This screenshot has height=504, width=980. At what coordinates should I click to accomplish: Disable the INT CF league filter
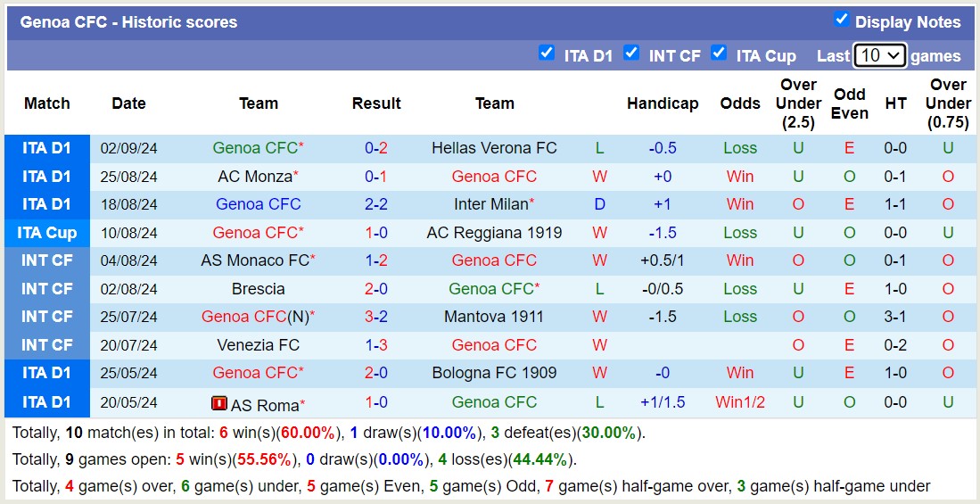[631, 54]
